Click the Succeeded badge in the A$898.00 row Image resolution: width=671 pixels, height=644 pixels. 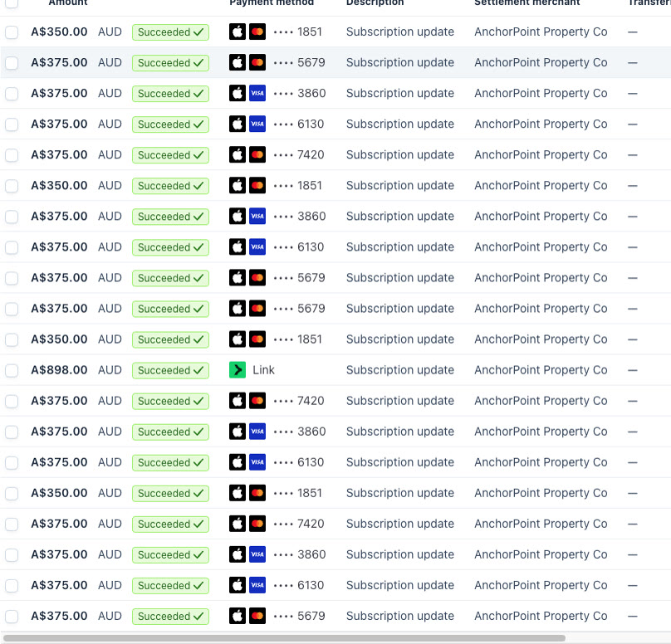[x=170, y=370]
